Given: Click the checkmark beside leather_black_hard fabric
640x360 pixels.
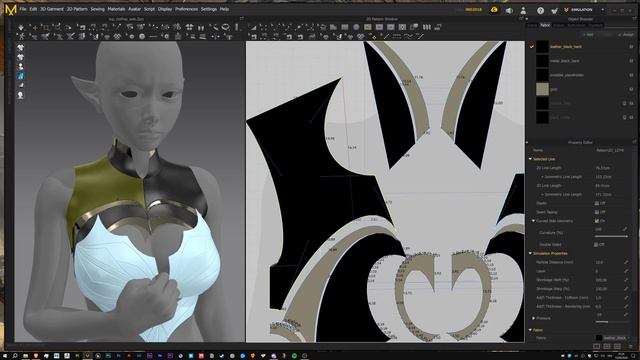Looking at the screenshot, I should point(531,47).
